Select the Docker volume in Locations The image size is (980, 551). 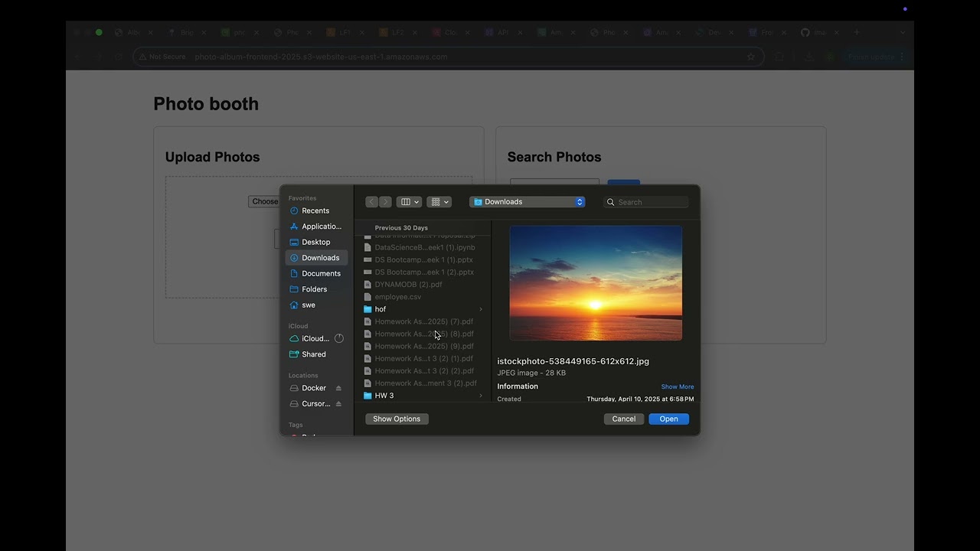309,388
